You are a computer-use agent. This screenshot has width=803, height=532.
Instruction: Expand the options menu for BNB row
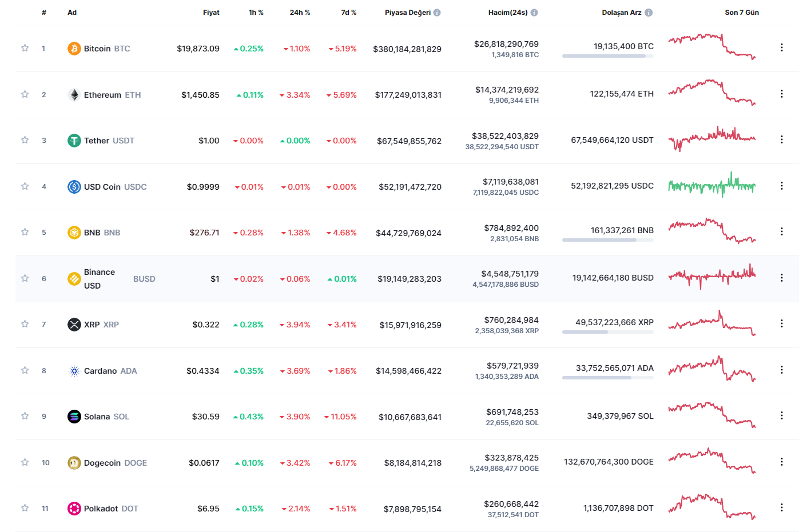(x=781, y=231)
